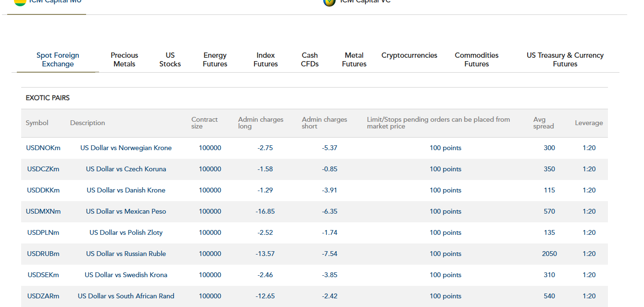Open the Spot Foreign Exchange tab
This screenshot has height=307, width=644.
click(x=58, y=60)
